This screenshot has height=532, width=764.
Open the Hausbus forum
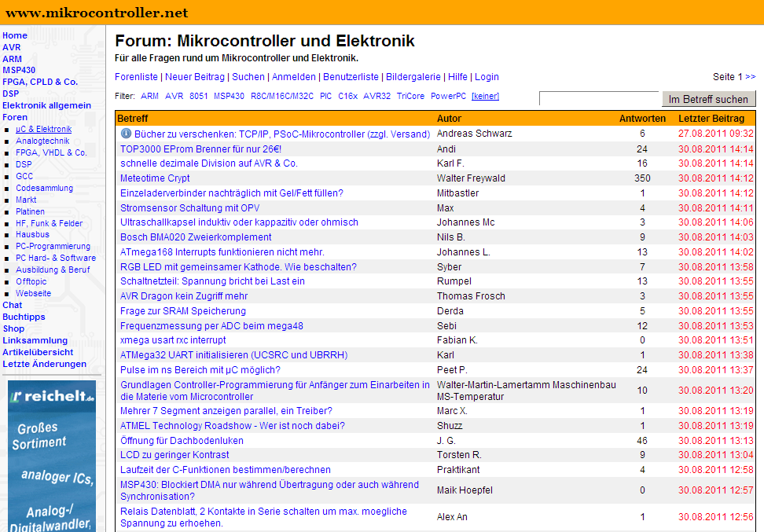point(32,234)
